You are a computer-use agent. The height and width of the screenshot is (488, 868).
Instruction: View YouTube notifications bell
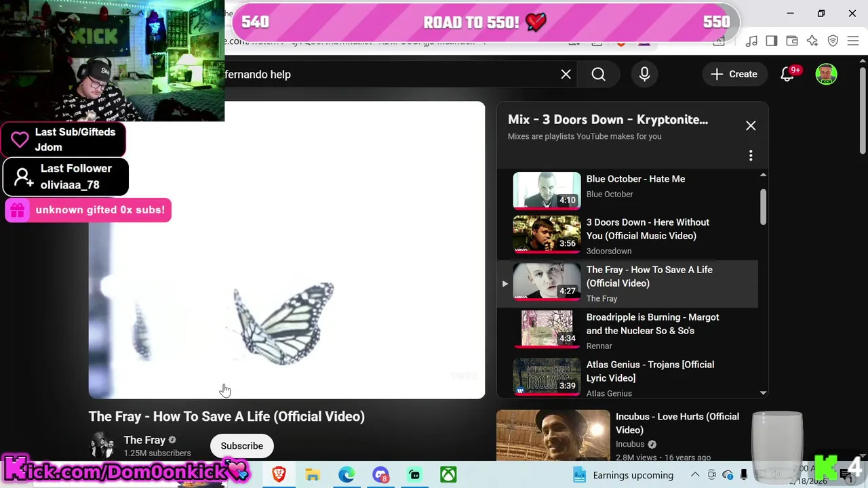(787, 75)
